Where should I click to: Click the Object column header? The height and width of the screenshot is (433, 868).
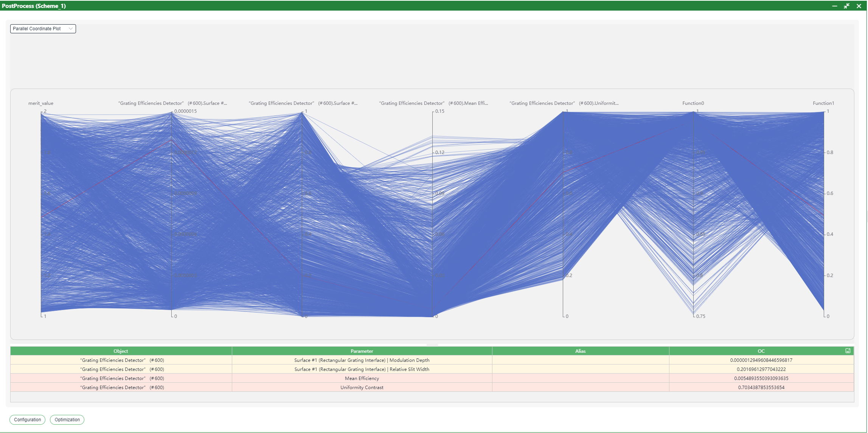[121, 351]
